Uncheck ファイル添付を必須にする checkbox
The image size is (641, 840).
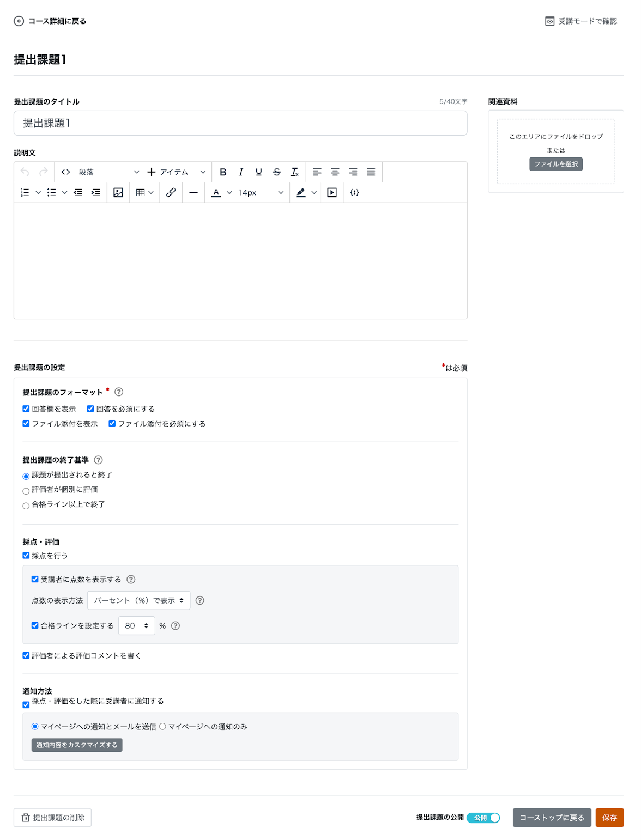point(112,424)
